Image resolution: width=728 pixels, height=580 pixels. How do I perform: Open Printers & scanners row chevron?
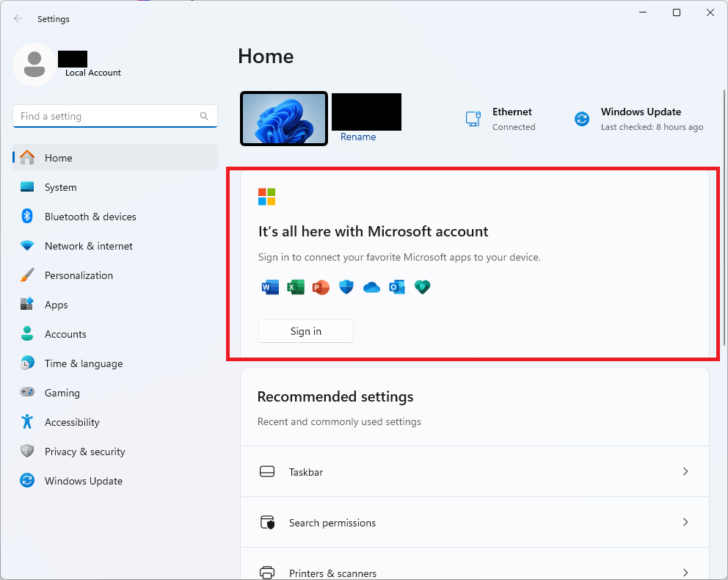(x=685, y=573)
